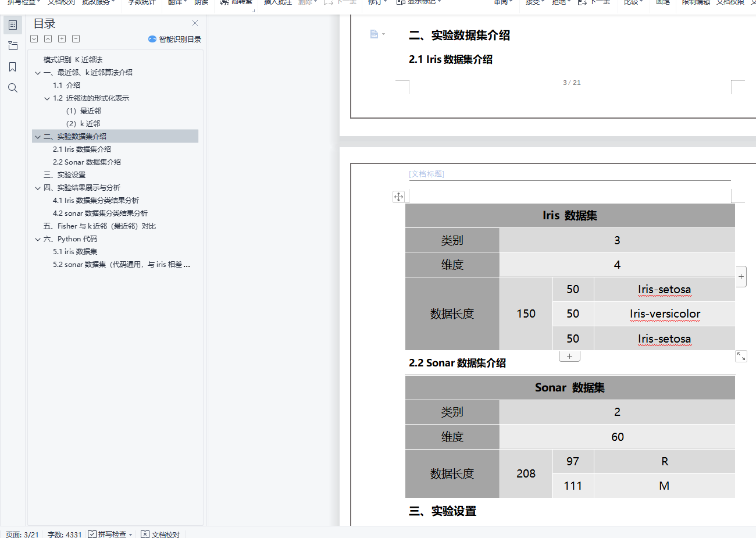This screenshot has height=538, width=756.
Task: Click the Iris-versicolor table cell
Action: pos(665,314)
